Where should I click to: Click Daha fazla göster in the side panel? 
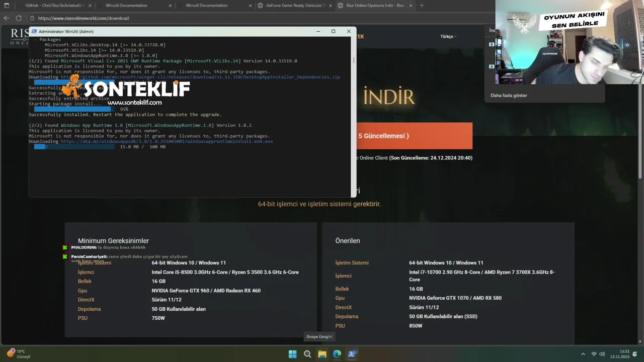[x=509, y=95]
